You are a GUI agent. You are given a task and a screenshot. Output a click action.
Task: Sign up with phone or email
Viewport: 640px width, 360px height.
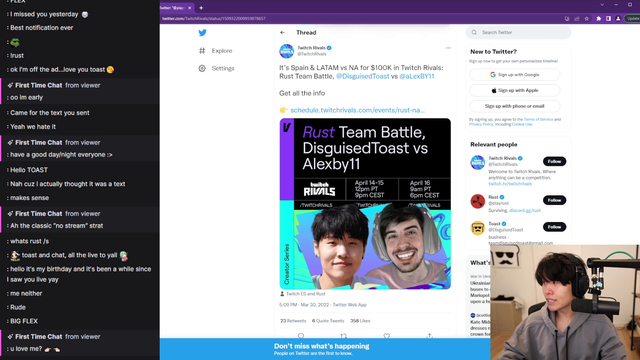pos(515,106)
